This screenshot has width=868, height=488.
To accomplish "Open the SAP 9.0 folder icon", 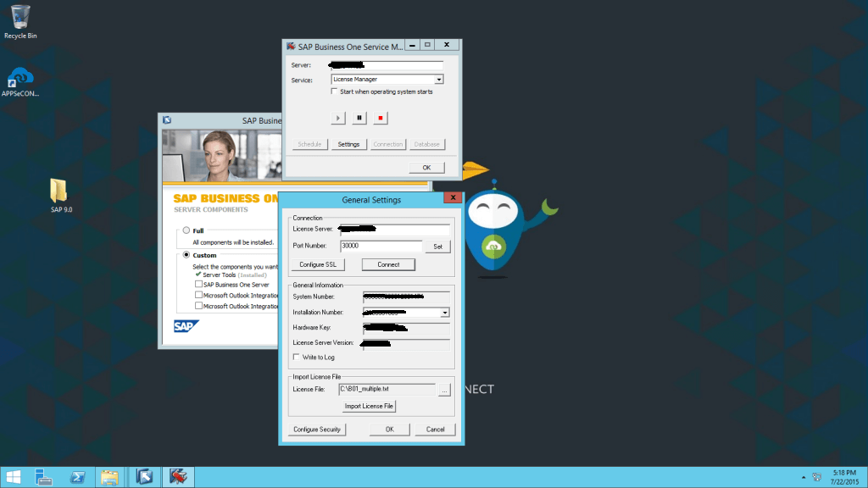I will [x=60, y=196].
